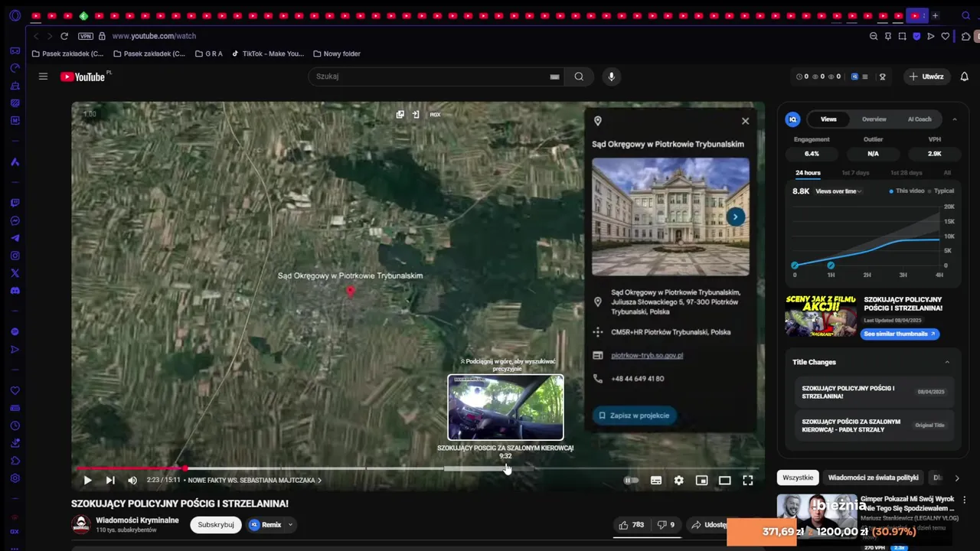Take a snapshot with the capture icon
The image size is (980, 551).
pyautogui.click(x=903, y=36)
